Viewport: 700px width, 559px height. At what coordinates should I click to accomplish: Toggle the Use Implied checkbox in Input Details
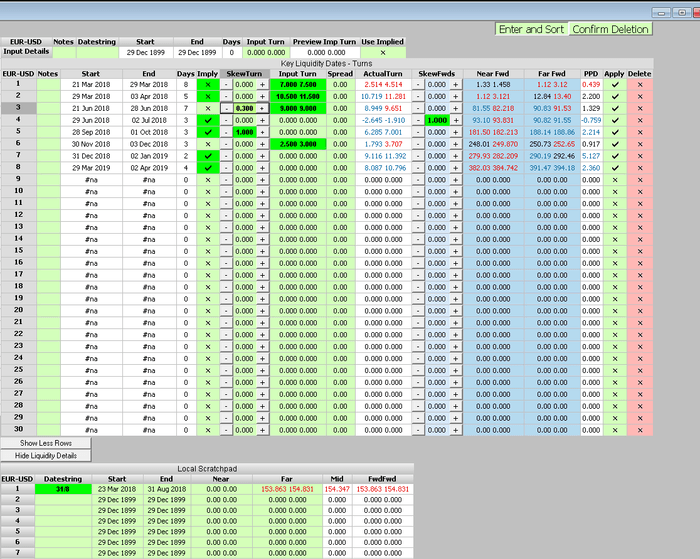pyautogui.click(x=382, y=51)
